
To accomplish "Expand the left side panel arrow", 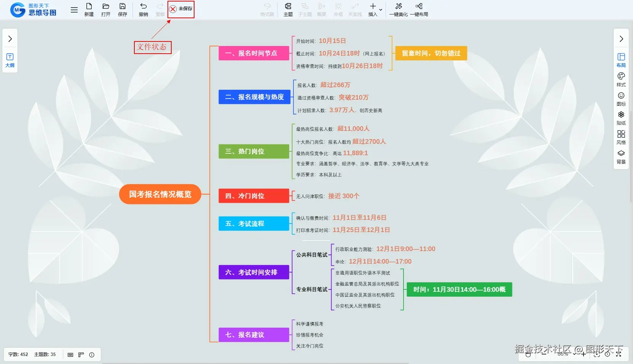I will 10,39.
